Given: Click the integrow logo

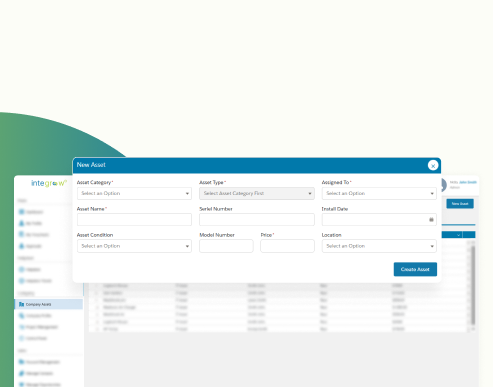Looking at the screenshot, I should 49,183.
